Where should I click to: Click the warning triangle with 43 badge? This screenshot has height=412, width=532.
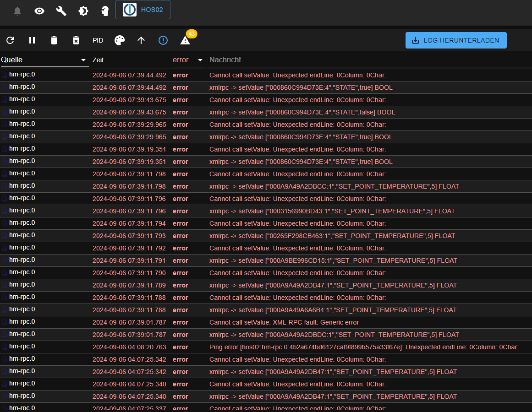(185, 40)
